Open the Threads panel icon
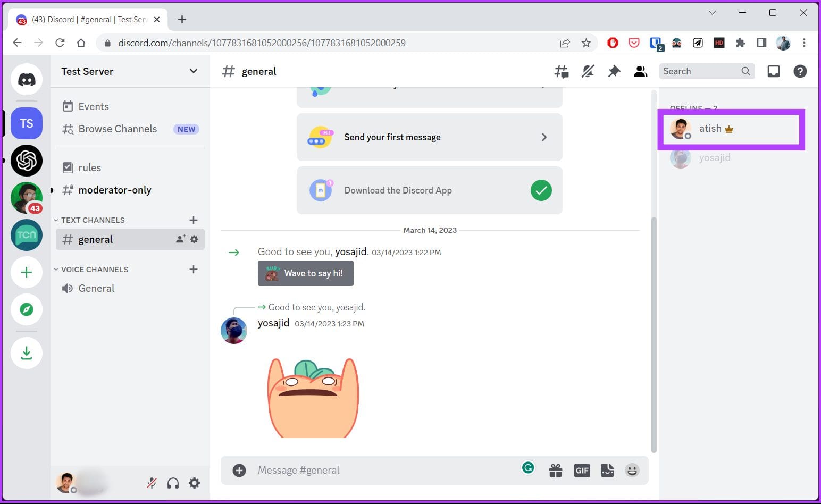Viewport: 821px width, 504px height. pos(561,71)
